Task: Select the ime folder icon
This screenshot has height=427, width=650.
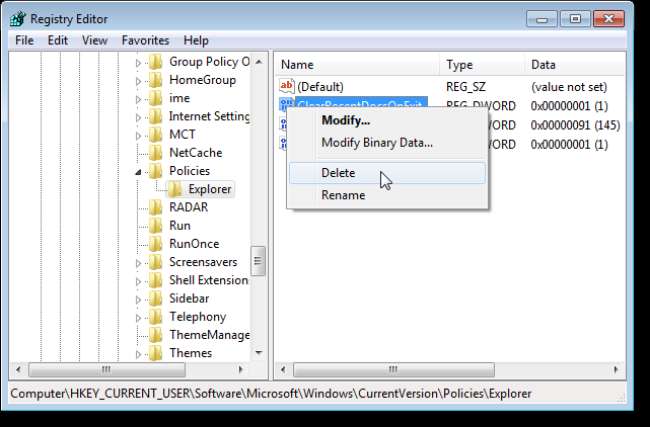Action: click(156, 98)
